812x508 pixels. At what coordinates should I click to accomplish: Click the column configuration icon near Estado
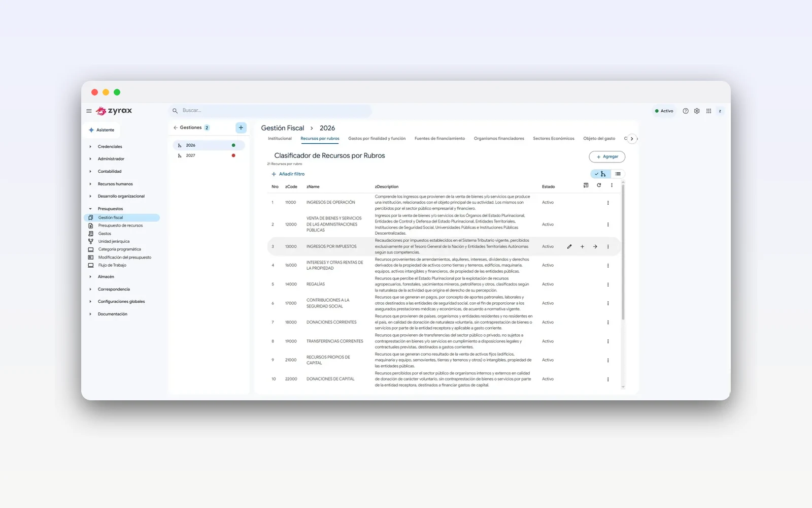click(586, 185)
